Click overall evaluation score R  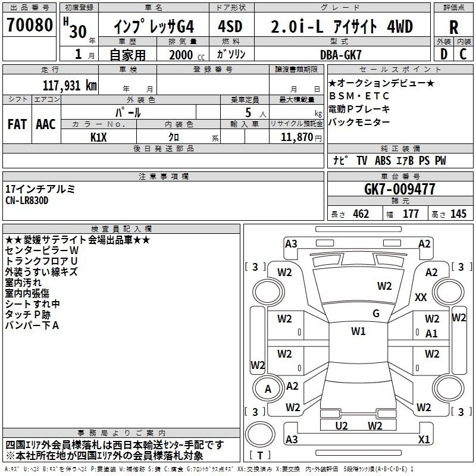click(453, 27)
